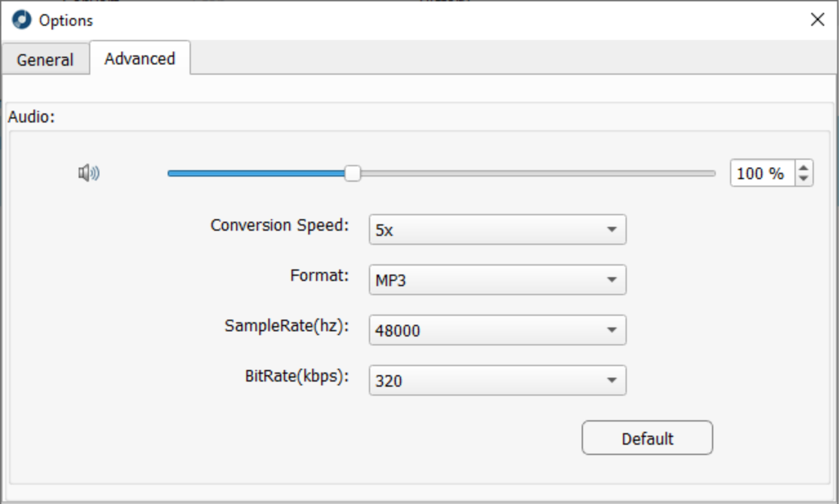Click the "Conversion Speed:" label text
This screenshot has width=839, height=504.
[279, 226]
